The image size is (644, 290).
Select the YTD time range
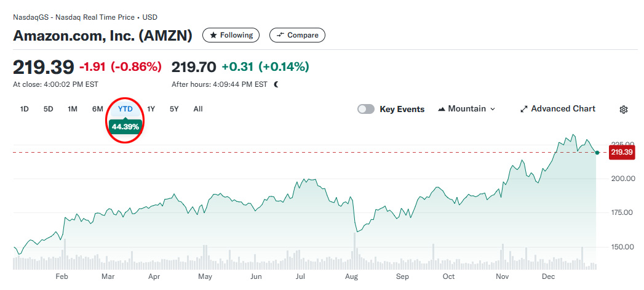click(x=125, y=109)
